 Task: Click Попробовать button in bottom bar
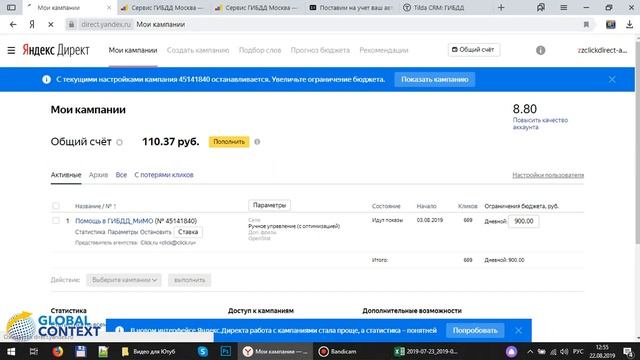[475, 330]
